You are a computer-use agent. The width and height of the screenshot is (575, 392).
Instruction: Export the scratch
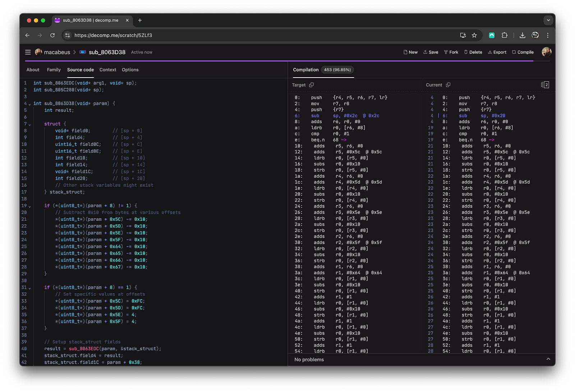(x=497, y=52)
